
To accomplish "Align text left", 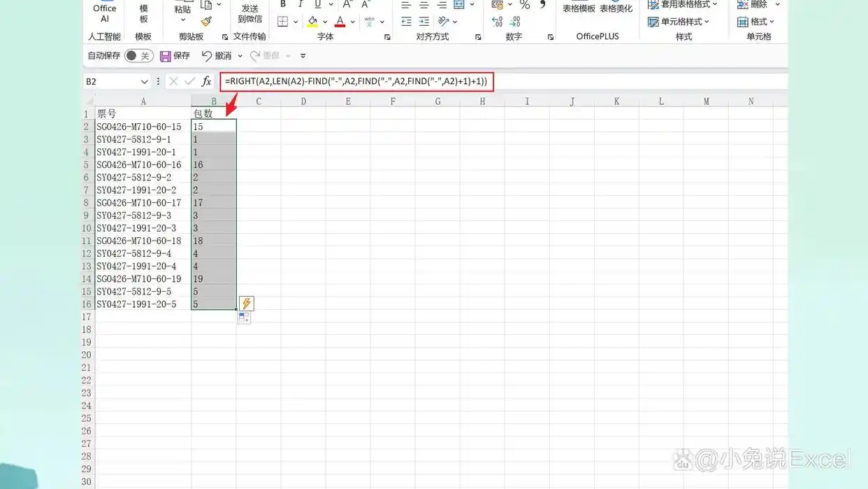I will 406,5.
